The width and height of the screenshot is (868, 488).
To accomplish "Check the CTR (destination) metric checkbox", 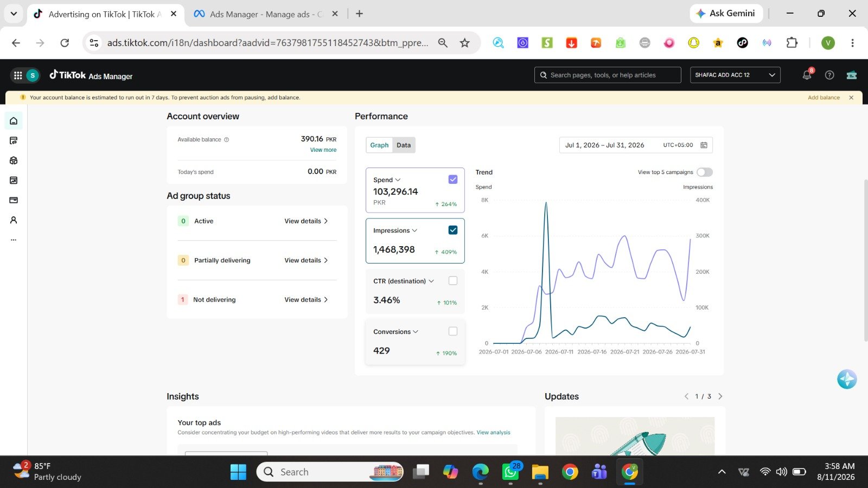I will [453, 281].
